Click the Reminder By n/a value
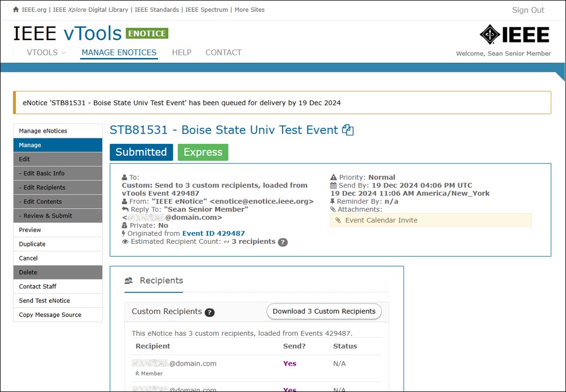The width and height of the screenshot is (566, 392). pos(391,201)
